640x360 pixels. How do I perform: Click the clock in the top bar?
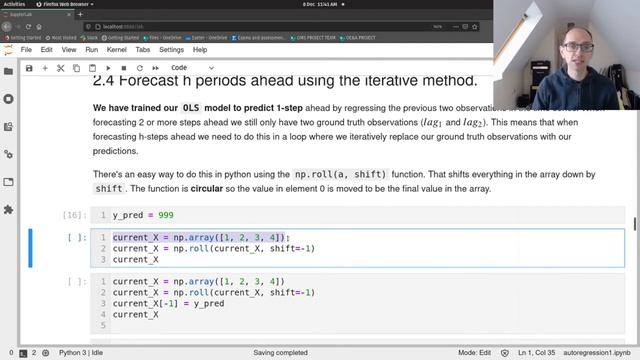pyautogui.click(x=320, y=4)
